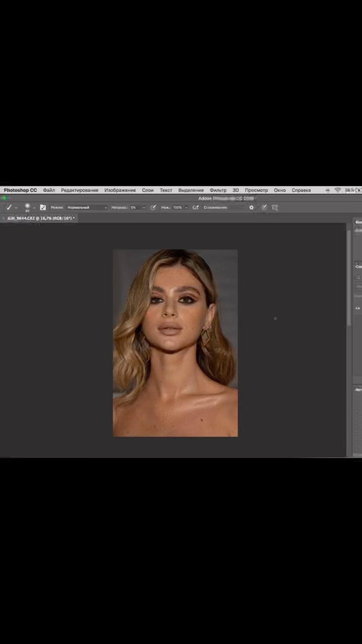Image resolution: width=362 pixels, height=644 pixels.
Task: Open the Фильтр menu
Action: [218, 190]
